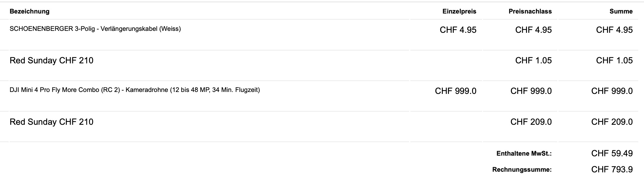The height and width of the screenshot is (182, 644).
Task: Select the SCHOENENBERGER Verlängerungskabel item name
Action: tap(95, 29)
